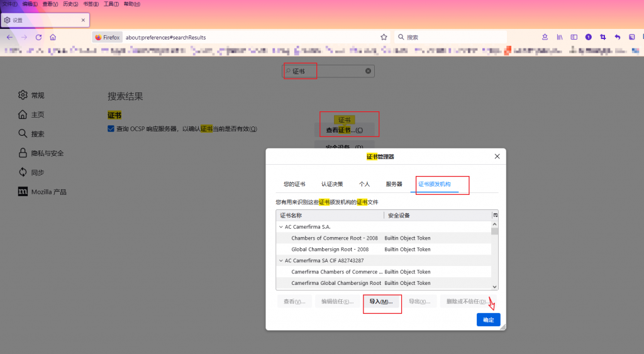Select the 证书颁发机构 tab
This screenshot has height=354, width=644.
(435, 184)
